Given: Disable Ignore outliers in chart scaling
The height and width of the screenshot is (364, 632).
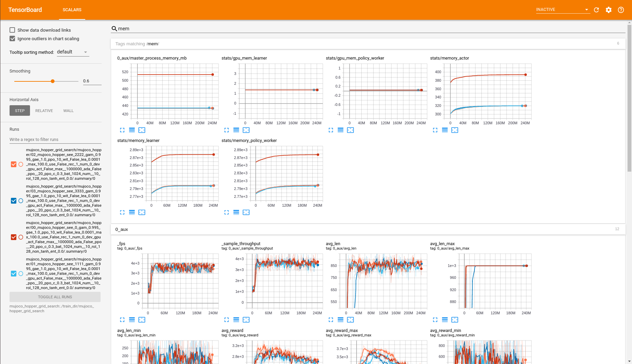Looking at the screenshot, I should 12,38.
